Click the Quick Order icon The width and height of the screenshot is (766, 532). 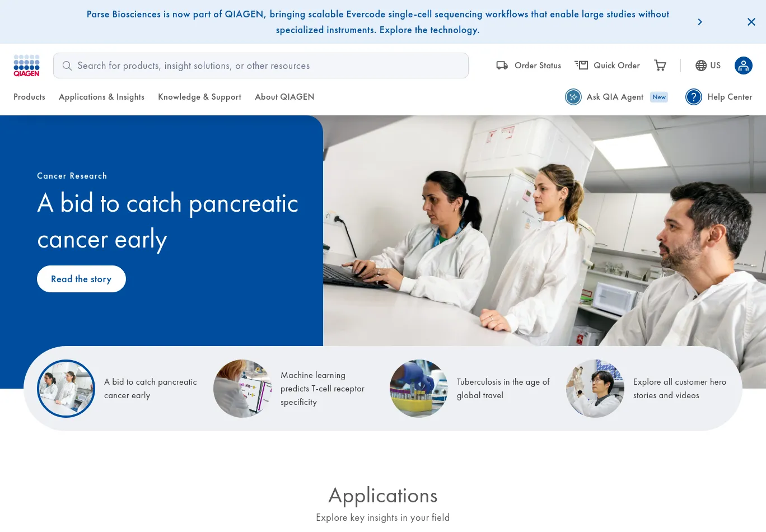coord(582,66)
